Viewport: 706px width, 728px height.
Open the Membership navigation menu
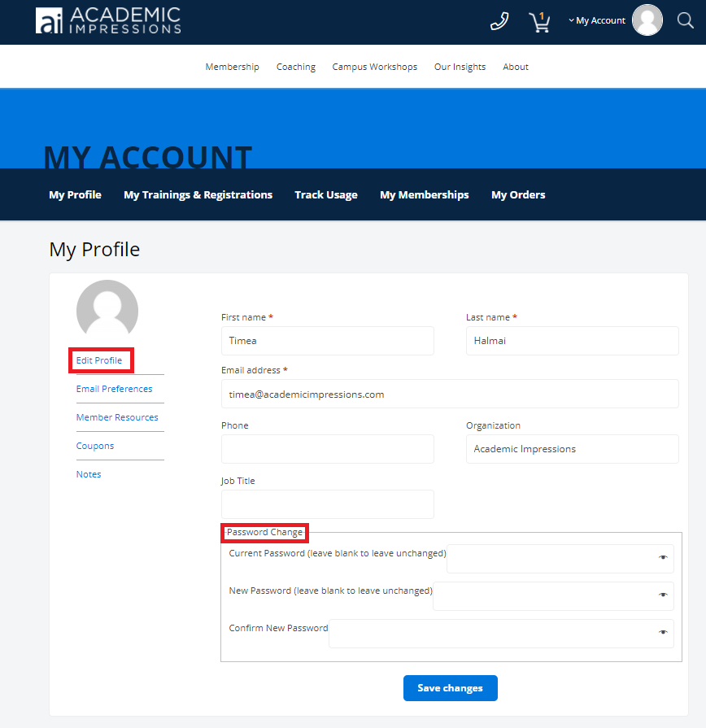[x=232, y=67]
